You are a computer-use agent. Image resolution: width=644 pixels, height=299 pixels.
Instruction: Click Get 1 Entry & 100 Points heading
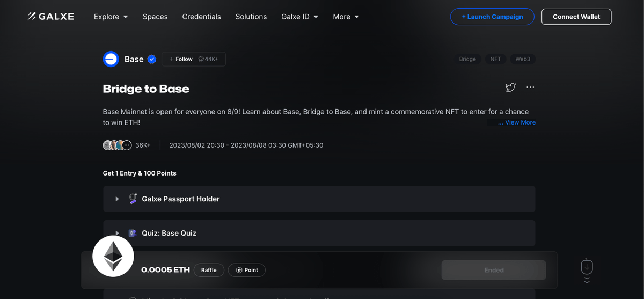[140, 173]
